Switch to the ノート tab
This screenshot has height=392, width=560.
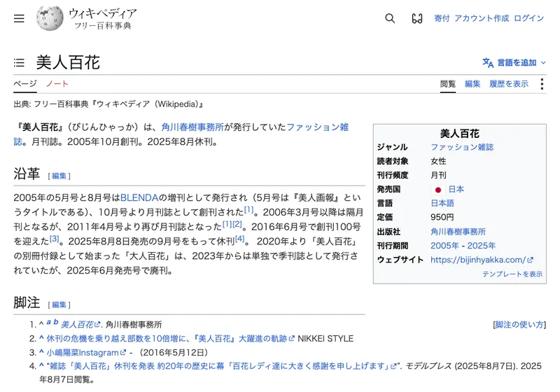pyautogui.click(x=57, y=84)
